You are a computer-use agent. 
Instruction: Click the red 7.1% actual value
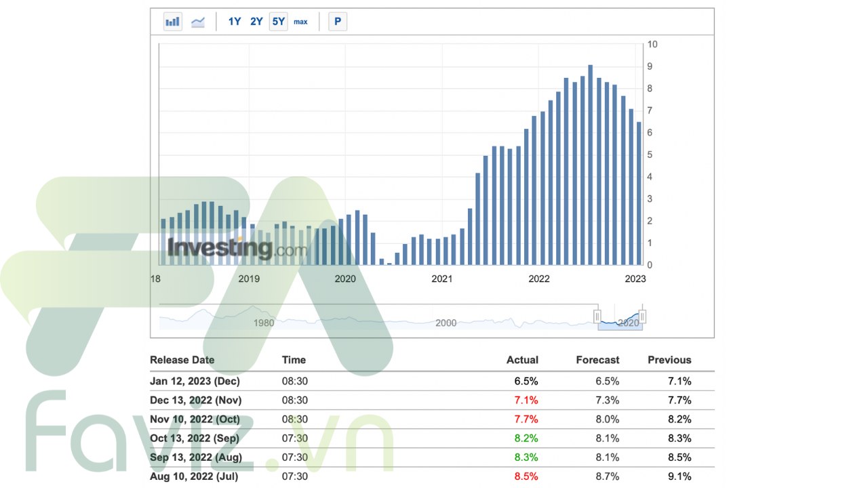(526, 400)
